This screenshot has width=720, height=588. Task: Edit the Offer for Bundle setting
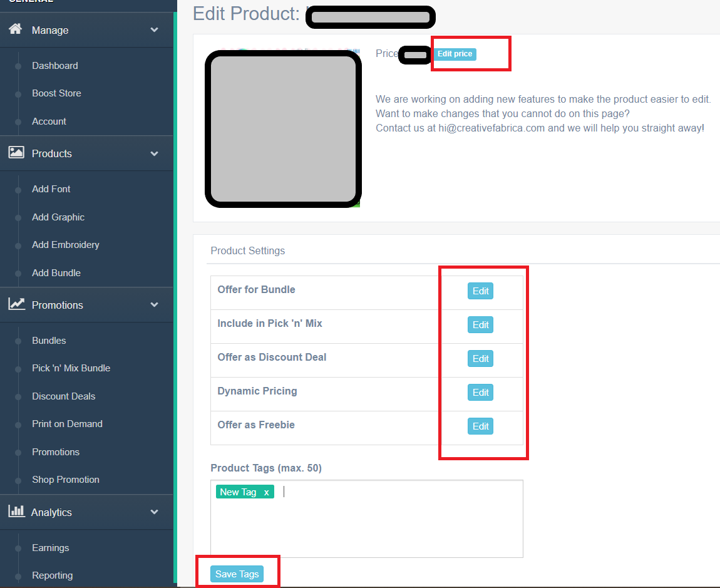(x=480, y=291)
